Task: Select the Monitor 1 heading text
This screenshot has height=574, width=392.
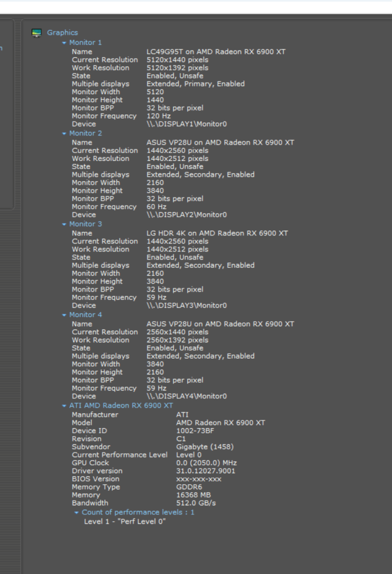Action: click(85, 43)
